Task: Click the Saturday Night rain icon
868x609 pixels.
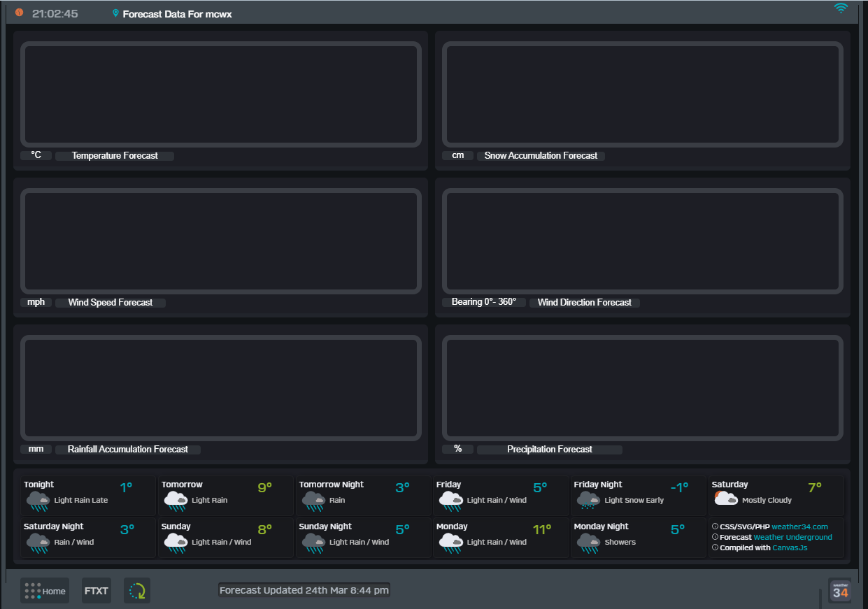Action: coord(38,543)
